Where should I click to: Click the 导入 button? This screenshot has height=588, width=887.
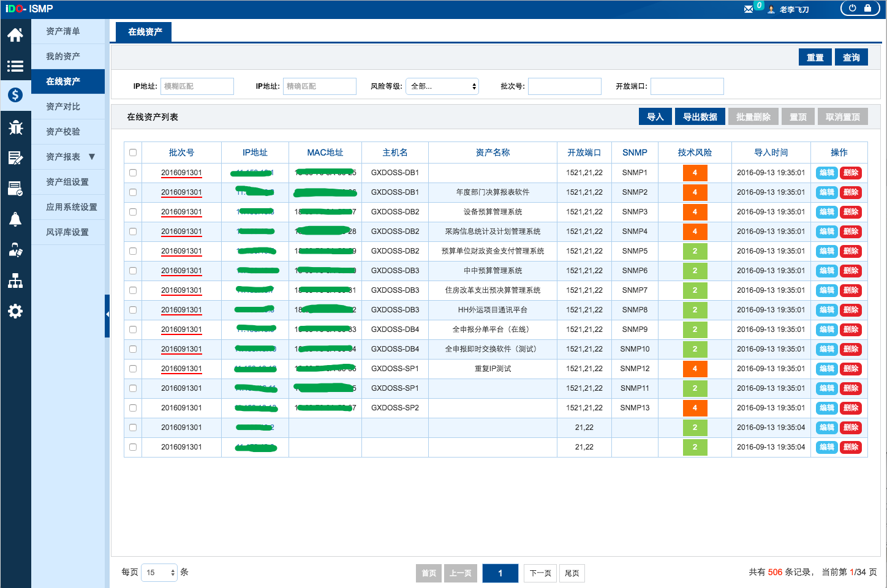click(655, 117)
